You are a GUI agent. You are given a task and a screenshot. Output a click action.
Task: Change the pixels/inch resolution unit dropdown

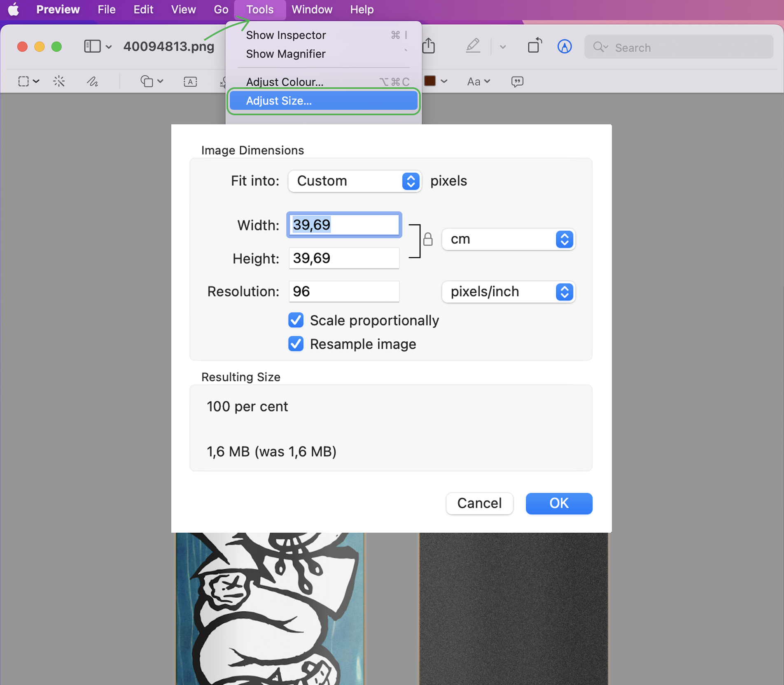(x=508, y=292)
